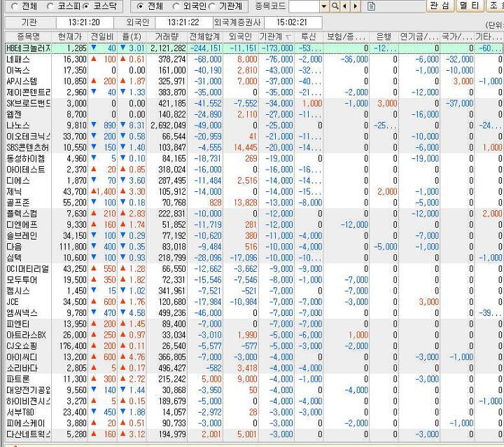This screenshot has height=447, width=504.
Task: Click the 외국계증권사 time 15:02:21 field
Action: [x=293, y=22]
